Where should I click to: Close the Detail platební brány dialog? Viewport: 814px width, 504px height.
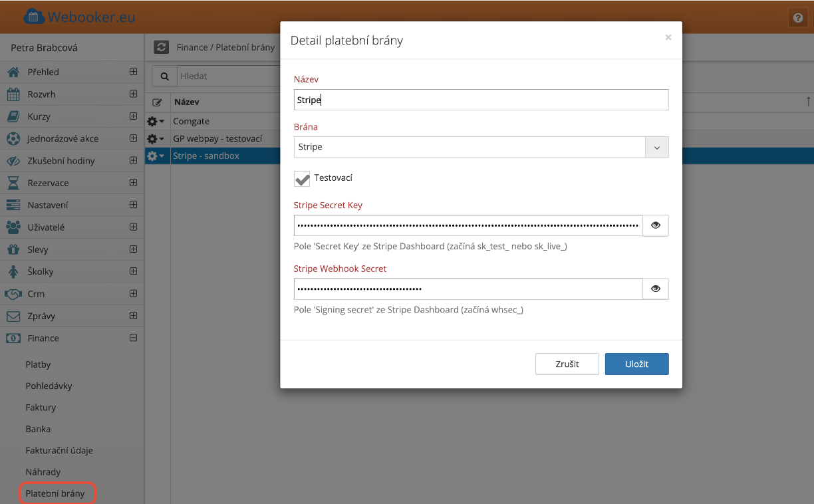(x=668, y=38)
